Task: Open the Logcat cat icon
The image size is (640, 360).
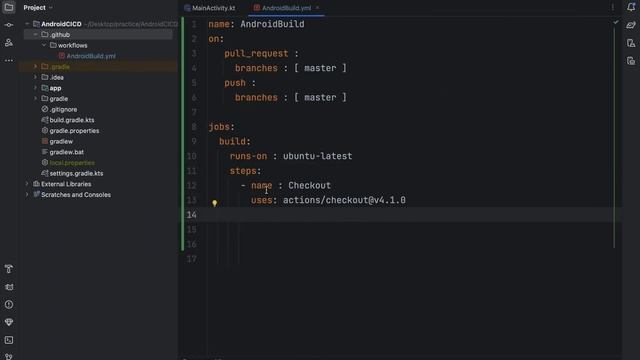Action: 9,287
